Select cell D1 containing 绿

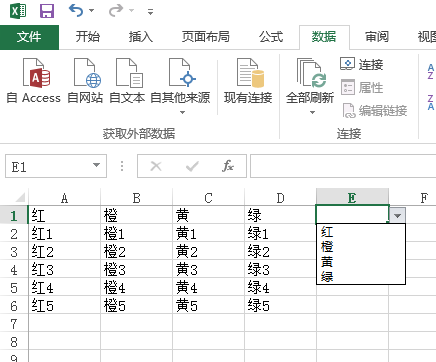280,216
